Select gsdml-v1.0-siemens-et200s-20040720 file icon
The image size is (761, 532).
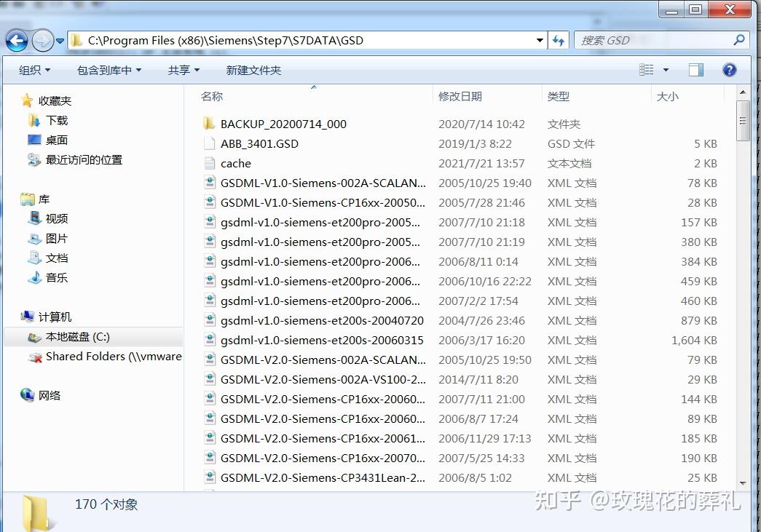point(209,320)
